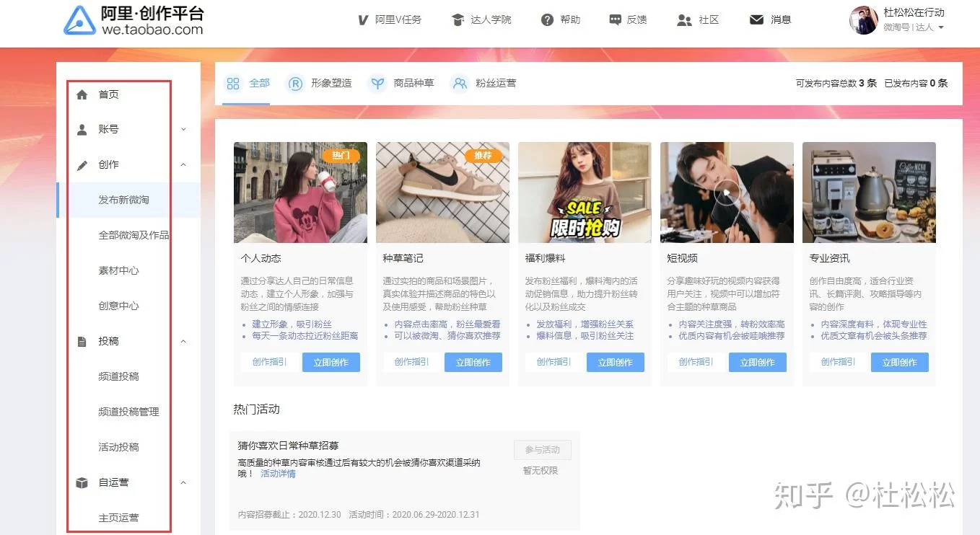Click 立即创作 under 种草笔记
The width and height of the screenshot is (980, 535).
point(473,362)
